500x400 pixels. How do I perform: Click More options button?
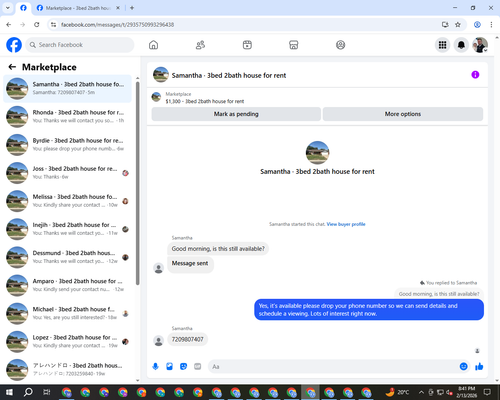(x=403, y=114)
